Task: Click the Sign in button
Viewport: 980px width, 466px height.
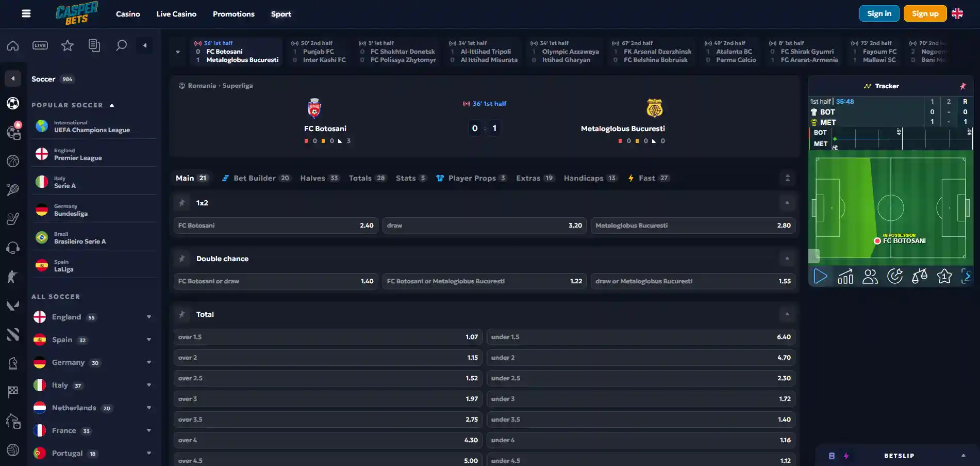Action: pyautogui.click(x=879, y=13)
